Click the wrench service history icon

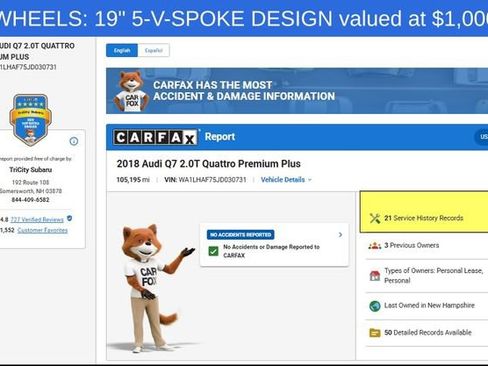[x=375, y=218]
